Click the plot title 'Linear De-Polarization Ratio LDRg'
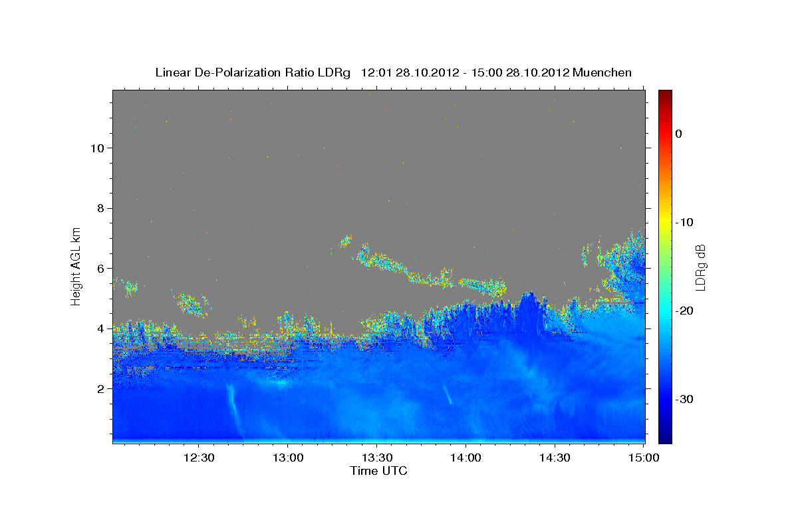 pos(253,72)
